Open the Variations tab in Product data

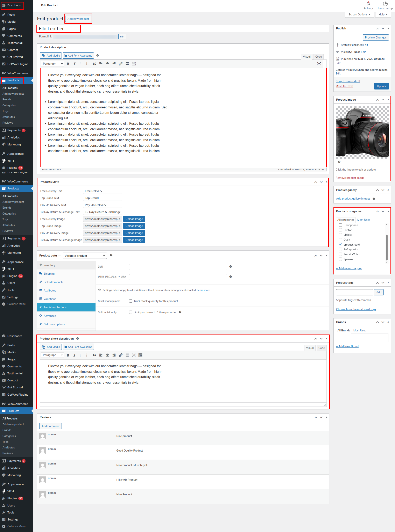(x=50, y=299)
